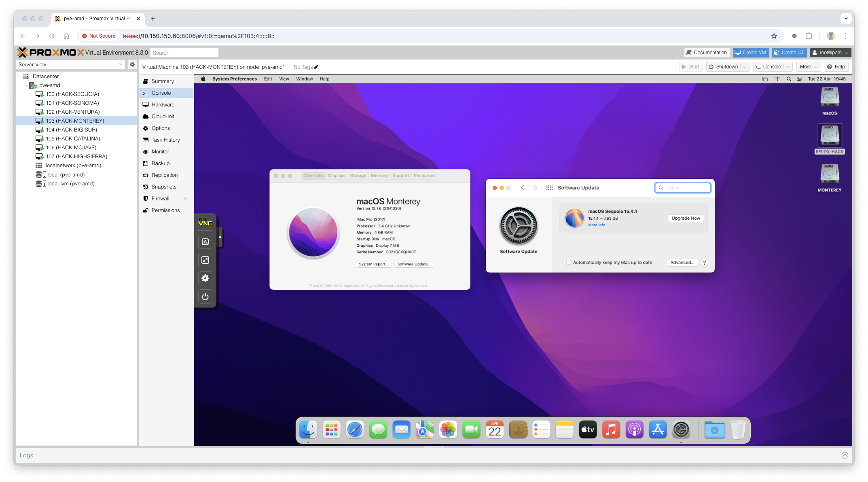The height and width of the screenshot is (482, 868).
Task: Open the More Info link
Action: [598, 225]
